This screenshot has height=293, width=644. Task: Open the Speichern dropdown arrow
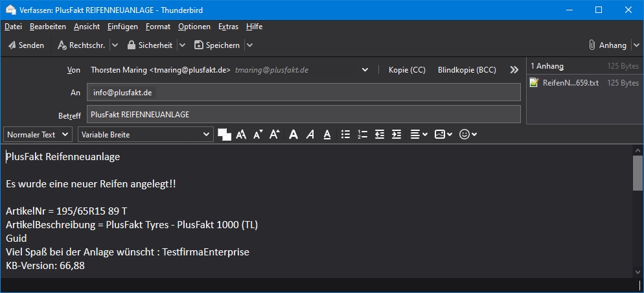click(249, 45)
